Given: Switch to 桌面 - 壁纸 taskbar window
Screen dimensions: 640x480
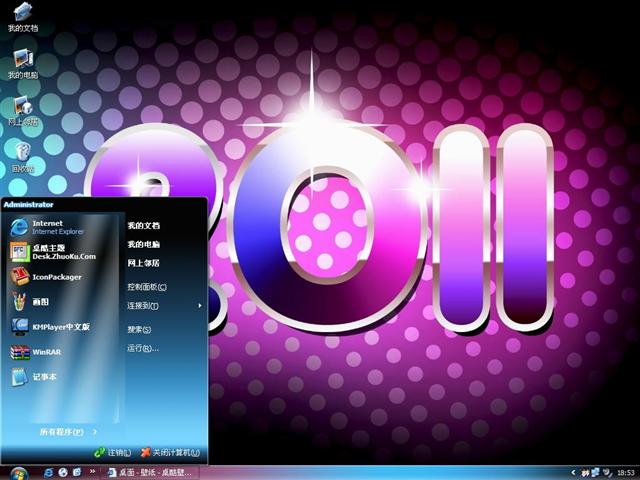Looking at the screenshot, I should click(x=149, y=473).
